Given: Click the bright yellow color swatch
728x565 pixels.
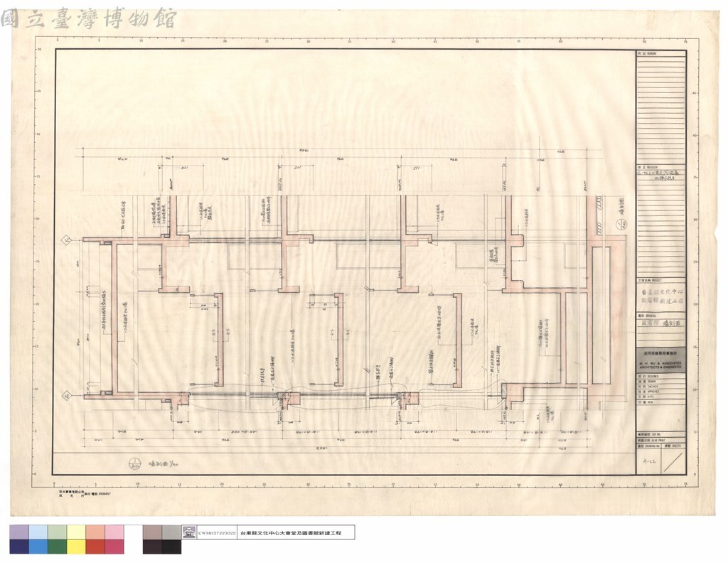Looking at the screenshot, I should pyautogui.click(x=76, y=547).
